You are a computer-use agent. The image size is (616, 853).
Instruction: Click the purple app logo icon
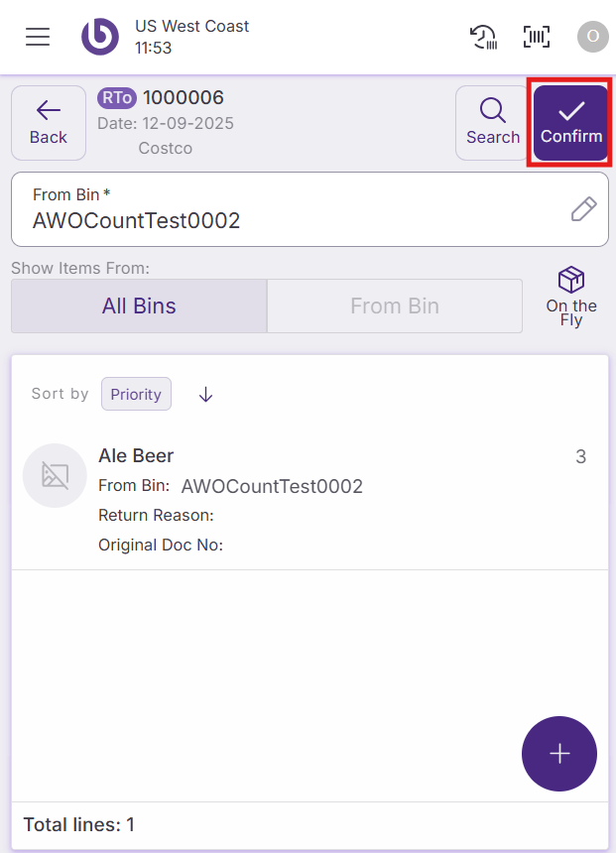point(99,37)
